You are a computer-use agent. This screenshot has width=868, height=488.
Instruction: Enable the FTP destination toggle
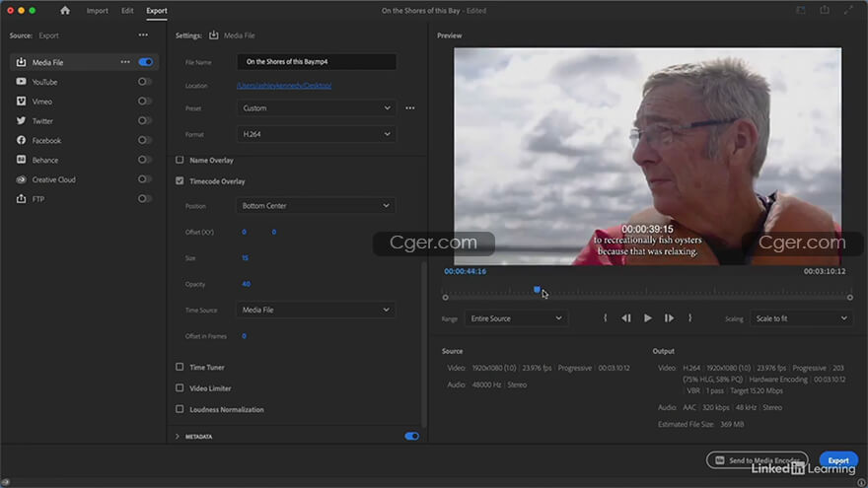144,198
